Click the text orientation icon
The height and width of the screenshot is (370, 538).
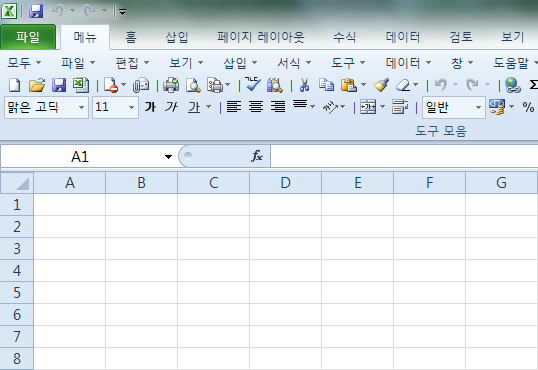[x=330, y=107]
